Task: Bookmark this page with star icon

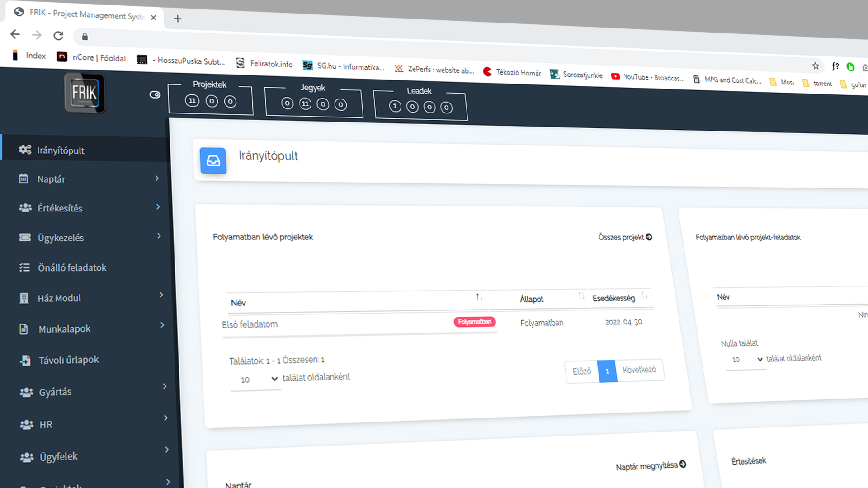Action: tap(816, 66)
